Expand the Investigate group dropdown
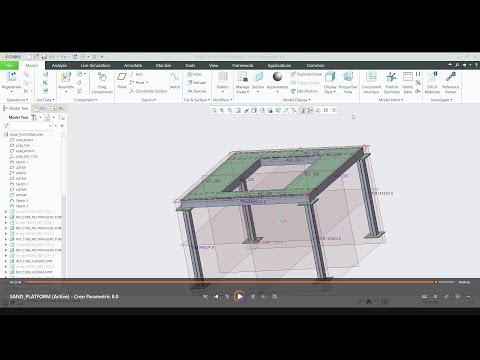The height and width of the screenshot is (360, 480). (x=441, y=100)
